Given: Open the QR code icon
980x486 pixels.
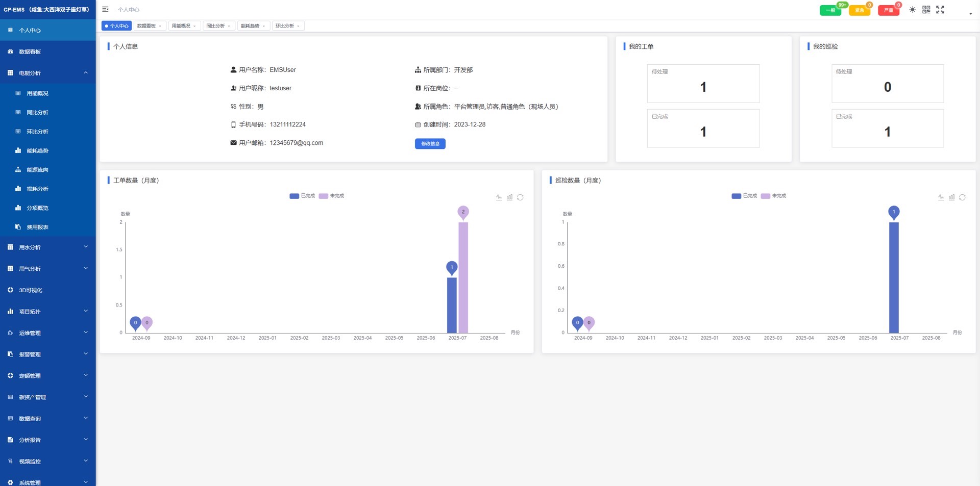Looking at the screenshot, I should pos(926,10).
